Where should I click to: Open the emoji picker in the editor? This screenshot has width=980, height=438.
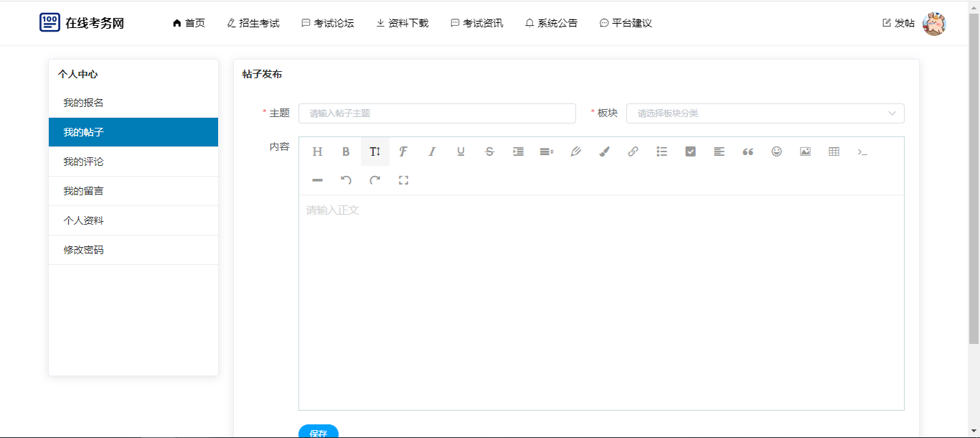tap(776, 152)
